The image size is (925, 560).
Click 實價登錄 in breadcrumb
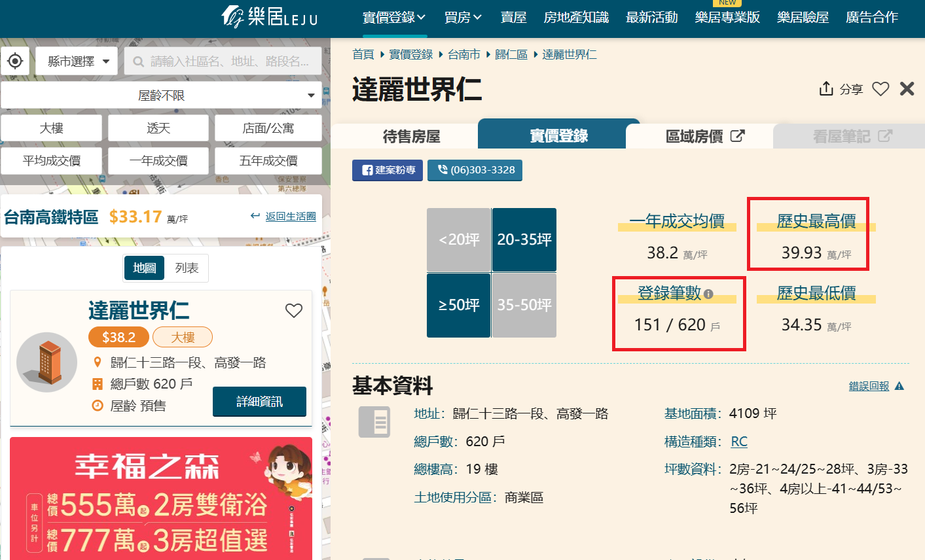point(411,54)
